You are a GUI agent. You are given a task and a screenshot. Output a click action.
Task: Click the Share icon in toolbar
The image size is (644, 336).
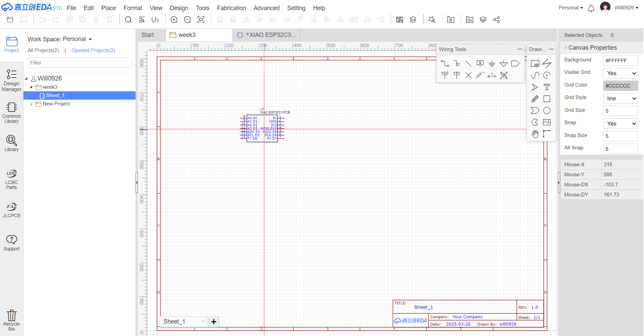[x=496, y=20]
